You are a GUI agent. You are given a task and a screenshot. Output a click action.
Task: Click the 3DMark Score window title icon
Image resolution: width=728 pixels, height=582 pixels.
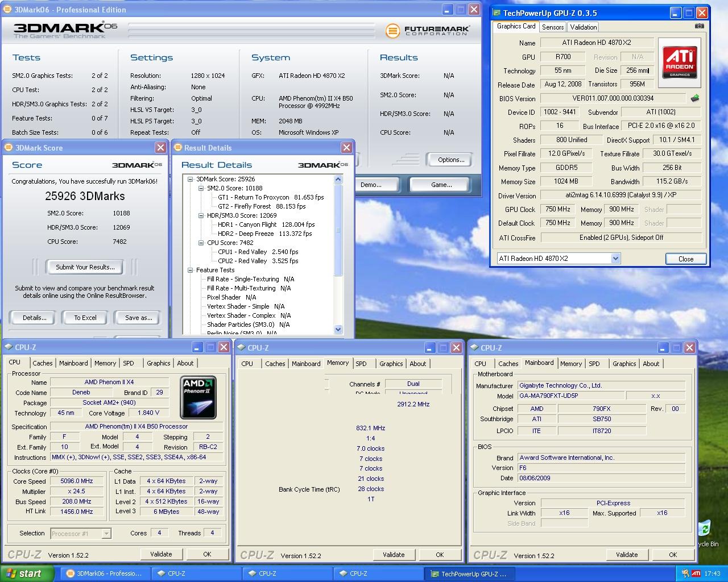pos(9,148)
